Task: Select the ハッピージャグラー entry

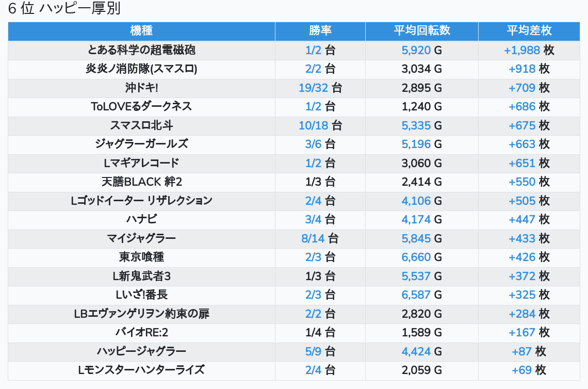Action: click(141, 351)
